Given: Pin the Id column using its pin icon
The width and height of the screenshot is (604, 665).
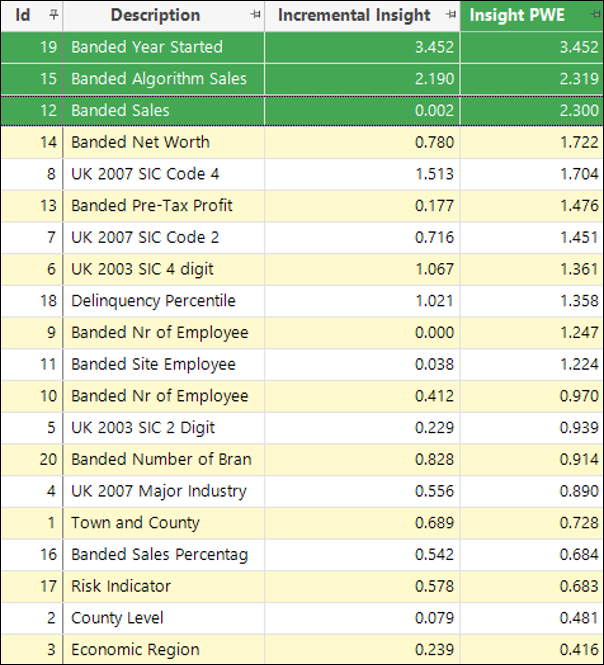Looking at the screenshot, I should point(53,15).
